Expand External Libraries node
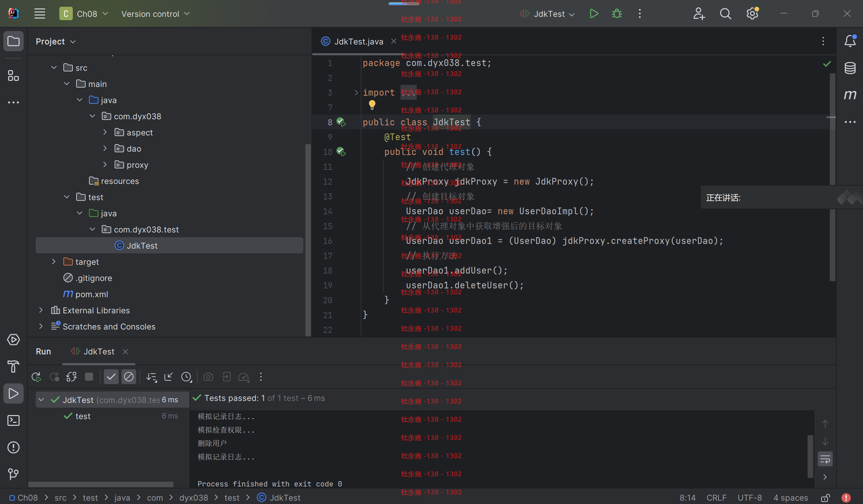The height and width of the screenshot is (504, 863). (x=41, y=310)
